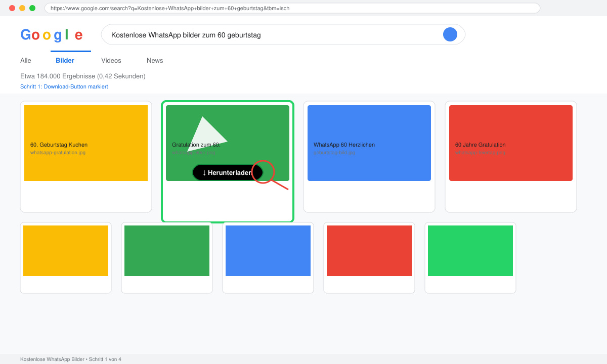
Task: Click the blue round search button
Action: [450, 34]
